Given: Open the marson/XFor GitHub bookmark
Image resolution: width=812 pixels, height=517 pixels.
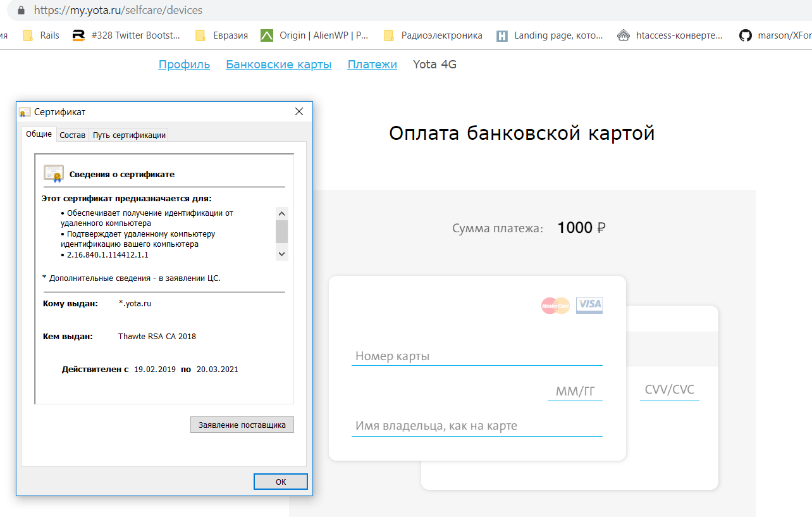Looking at the screenshot, I should tap(776, 35).
